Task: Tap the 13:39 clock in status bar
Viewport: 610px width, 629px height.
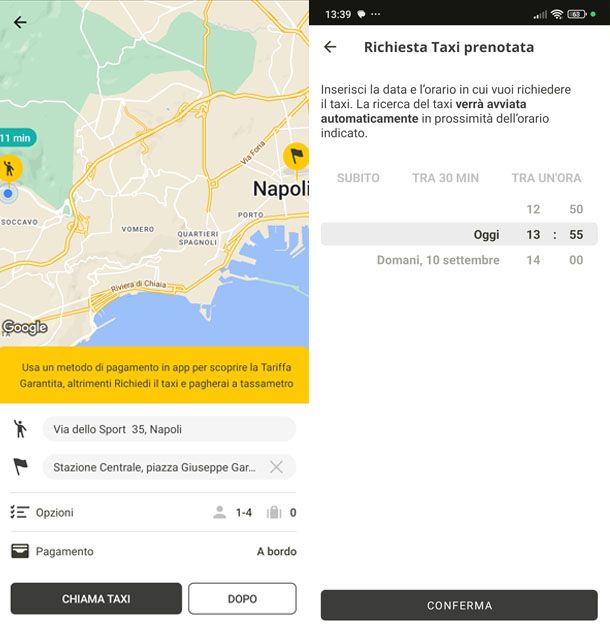Action: 338,14
